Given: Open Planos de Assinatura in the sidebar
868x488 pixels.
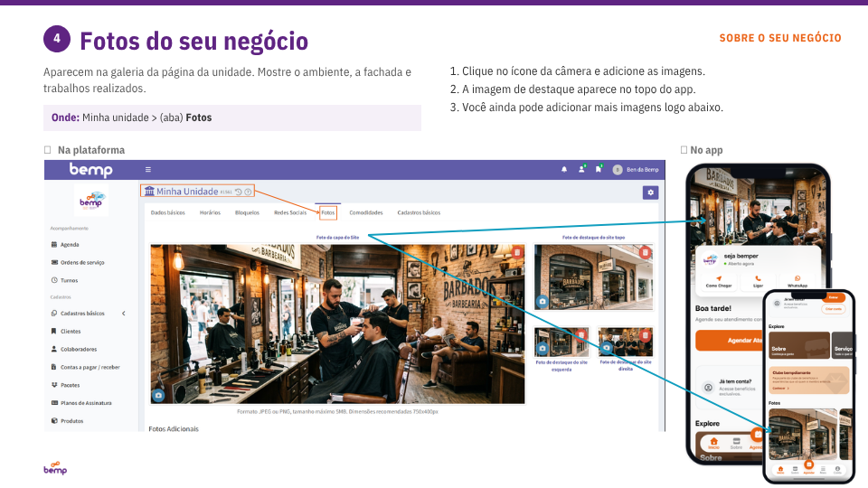Looking at the screenshot, I should coord(86,403).
